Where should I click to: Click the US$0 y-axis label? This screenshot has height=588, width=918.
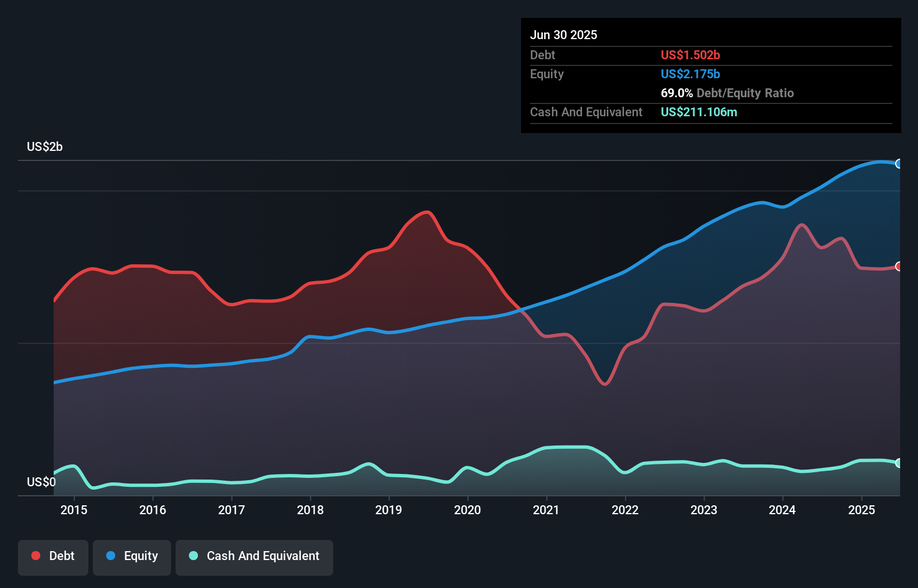[41, 482]
